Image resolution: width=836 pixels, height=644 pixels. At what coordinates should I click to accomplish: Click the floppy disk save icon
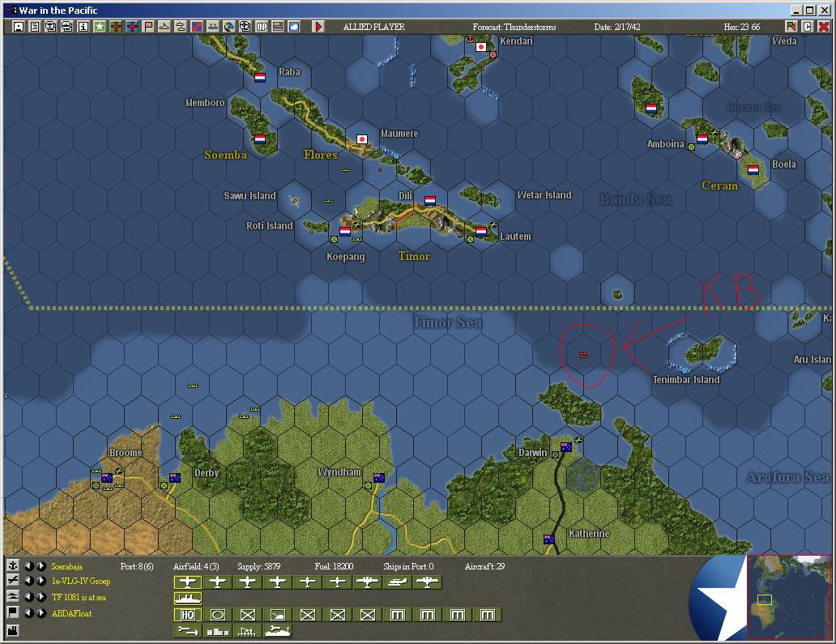[19, 27]
